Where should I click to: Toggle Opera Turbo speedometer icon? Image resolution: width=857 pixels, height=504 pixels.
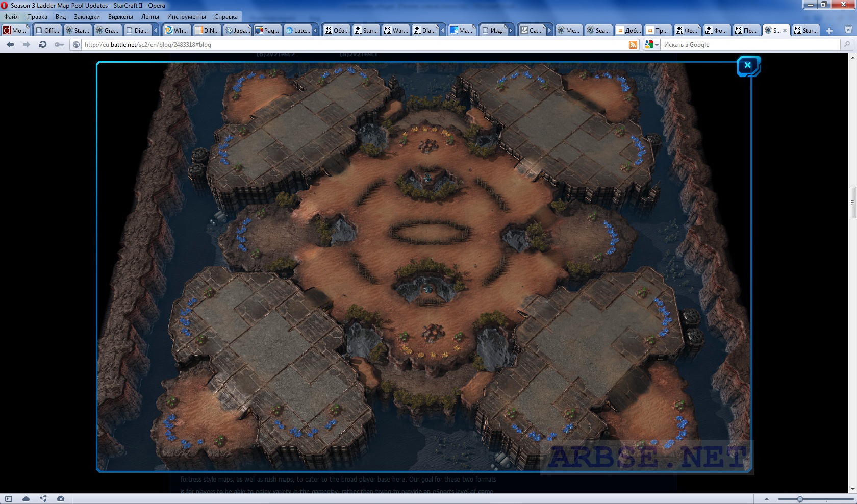point(60,499)
